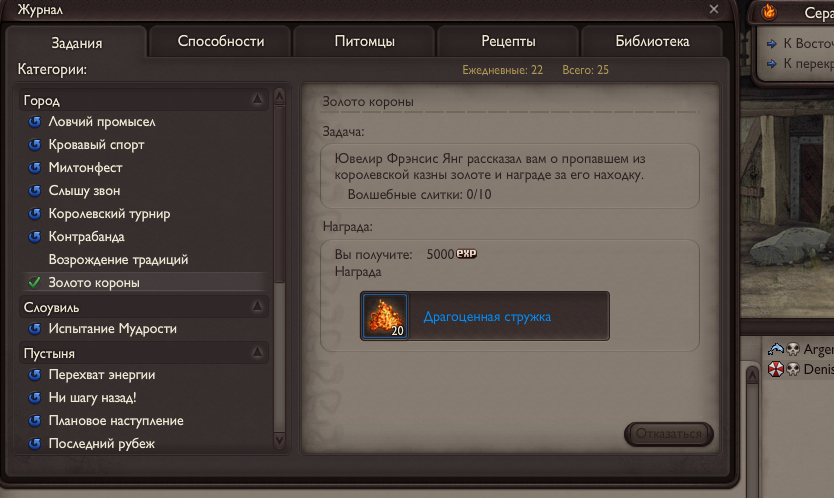Screen dimensions: 834x498
Task: Collapse the Пустыня category arrow
Action: tap(257, 352)
